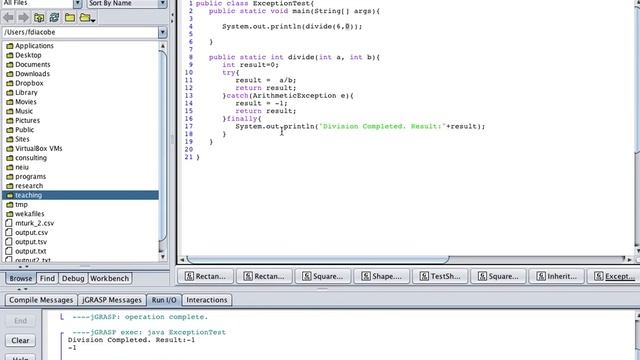
Task: Select the output.tsv file
Action: (31, 242)
